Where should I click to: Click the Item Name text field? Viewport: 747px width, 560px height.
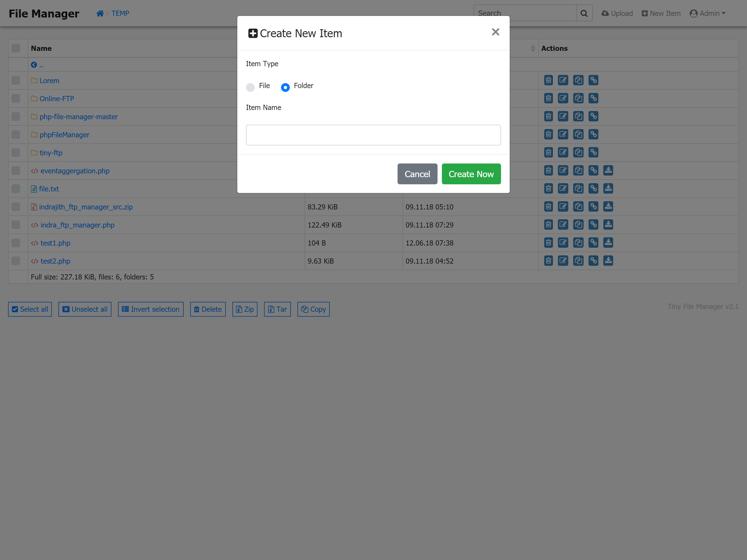click(x=373, y=135)
